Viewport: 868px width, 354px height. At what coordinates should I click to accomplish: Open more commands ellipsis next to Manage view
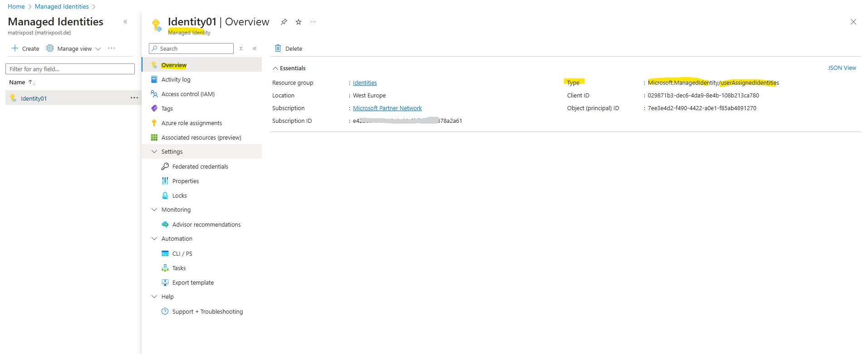pos(112,48)
